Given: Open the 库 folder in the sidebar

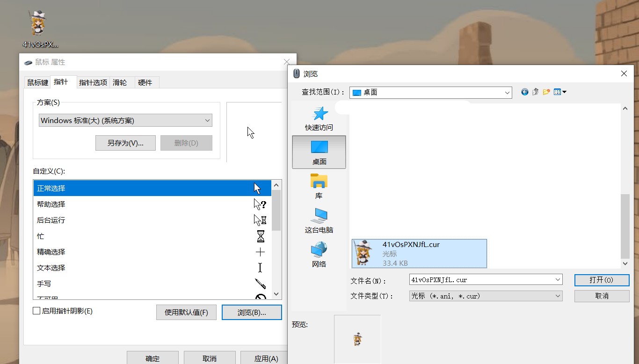Looking at the screenshot, I should coord(319,186).
